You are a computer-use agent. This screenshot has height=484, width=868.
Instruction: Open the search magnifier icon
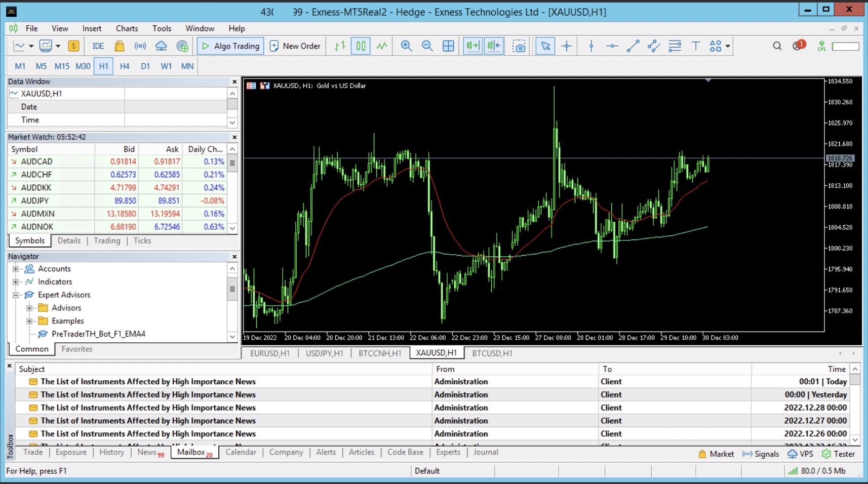tap(777, 46)
